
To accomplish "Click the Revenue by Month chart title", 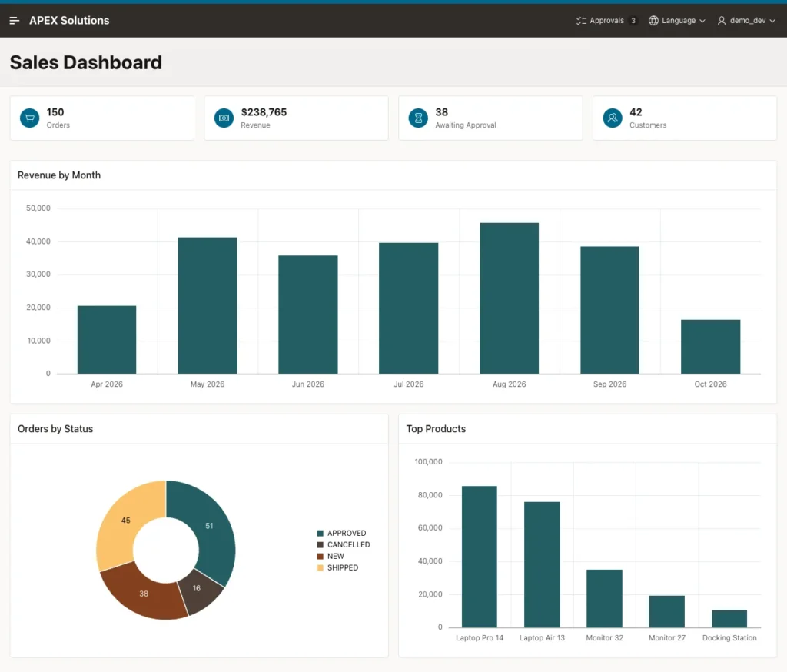I will tap(59, 175).
